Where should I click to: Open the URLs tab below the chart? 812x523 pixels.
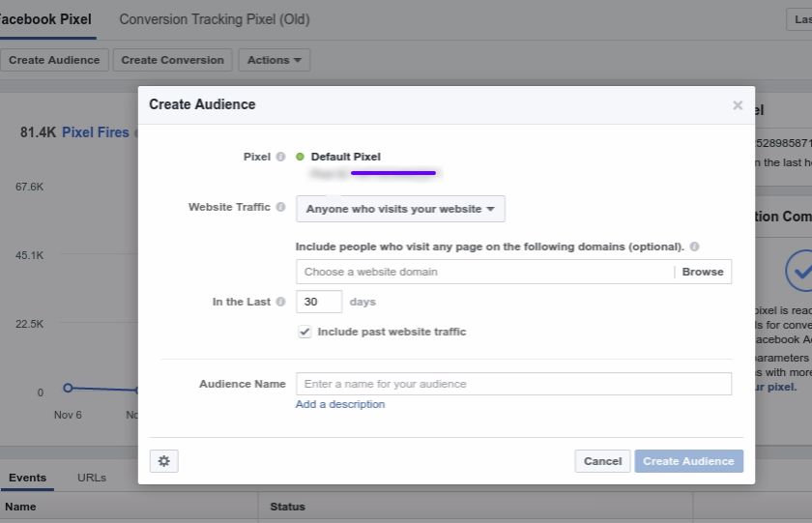[92, 478]
